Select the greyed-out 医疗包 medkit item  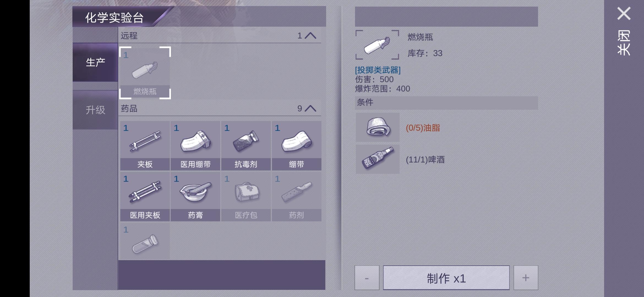point(246,197)
